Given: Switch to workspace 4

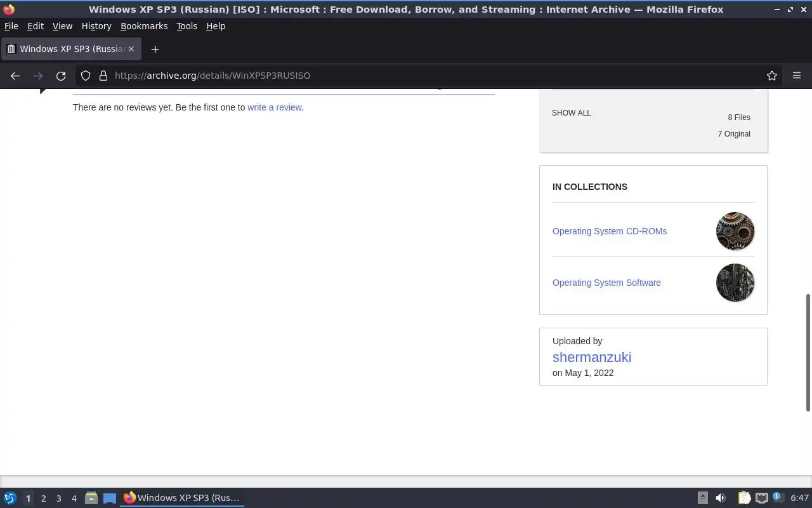Looking at the screenshot, I should pyautogui.click(x=74, y=498).
